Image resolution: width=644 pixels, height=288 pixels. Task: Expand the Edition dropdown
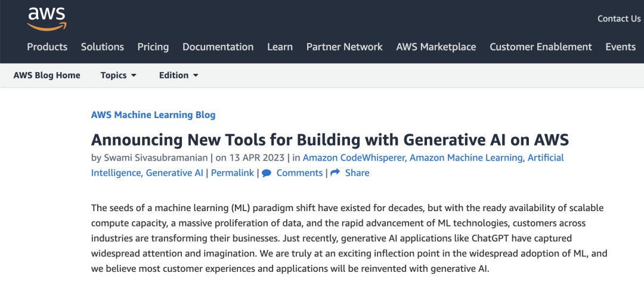pyautogui.click(x=178, y=75)
